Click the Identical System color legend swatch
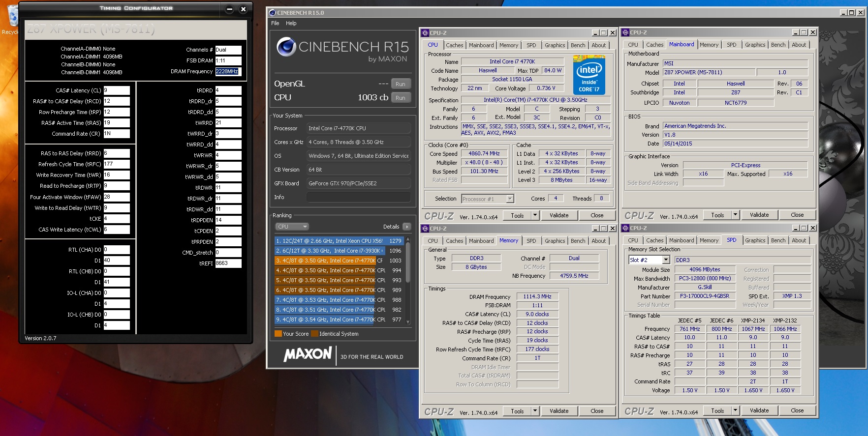 [x=314, y=334]
